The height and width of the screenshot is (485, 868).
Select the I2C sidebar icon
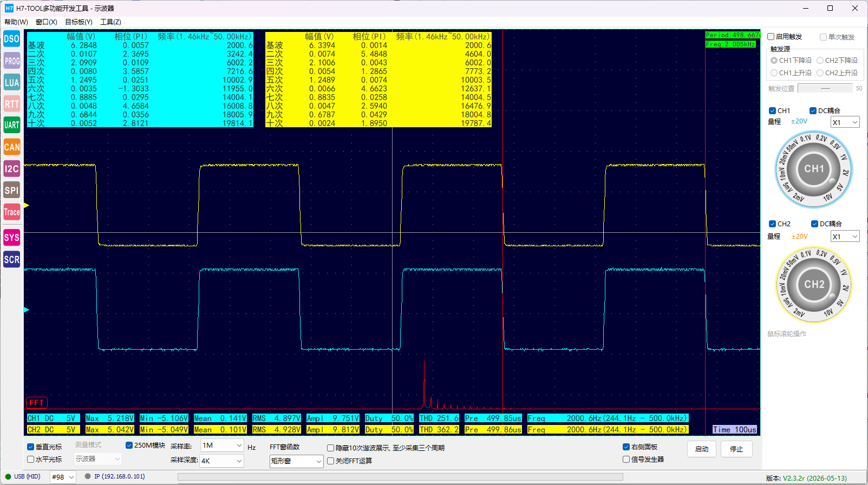(x=11, y=168)
